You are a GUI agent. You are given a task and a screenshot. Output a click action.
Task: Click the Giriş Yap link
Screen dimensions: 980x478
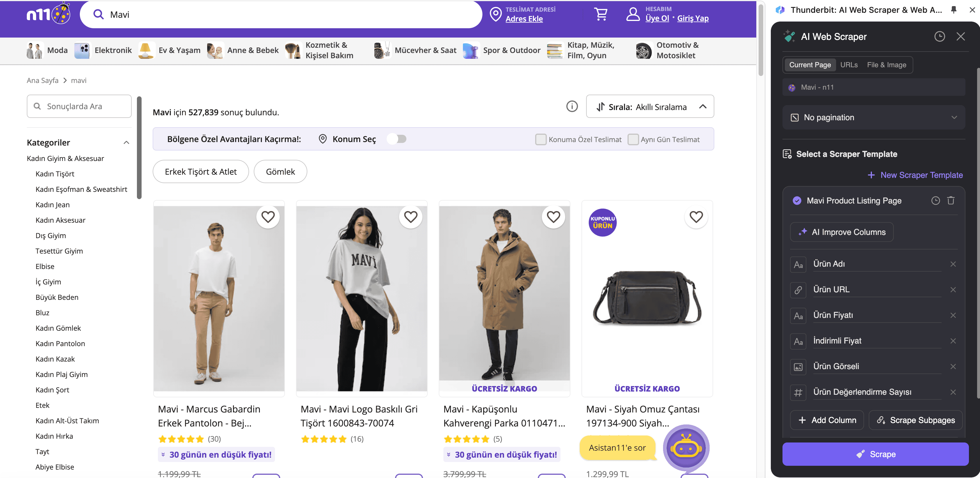pos(692,18)
